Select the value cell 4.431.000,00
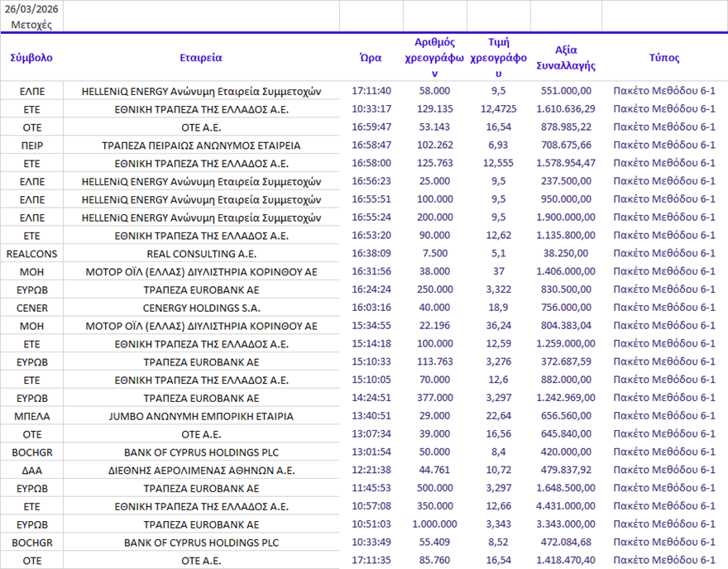The width and height of the screenshot is (728, 569). (x=566, y=507)
